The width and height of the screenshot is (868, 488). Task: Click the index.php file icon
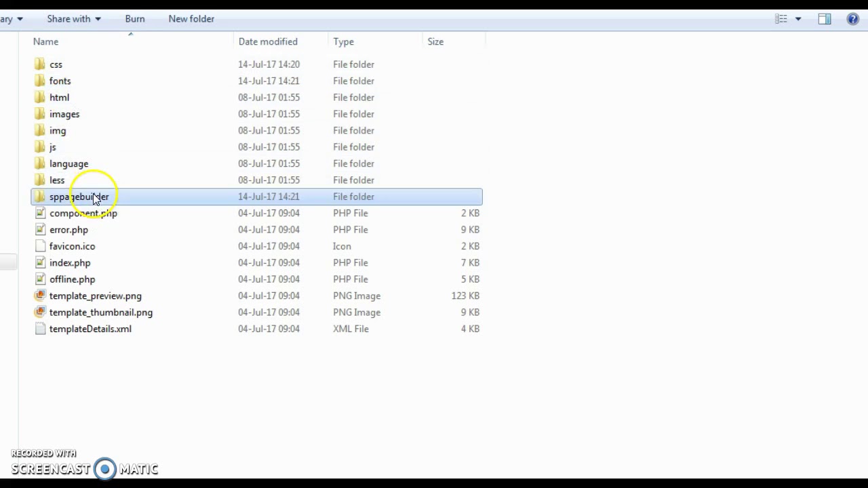40,262
